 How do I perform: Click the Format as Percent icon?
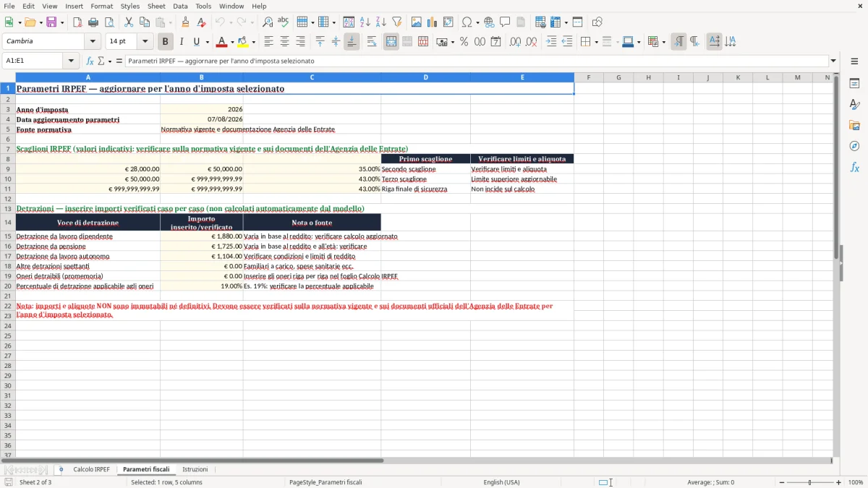tap(464, 42)
